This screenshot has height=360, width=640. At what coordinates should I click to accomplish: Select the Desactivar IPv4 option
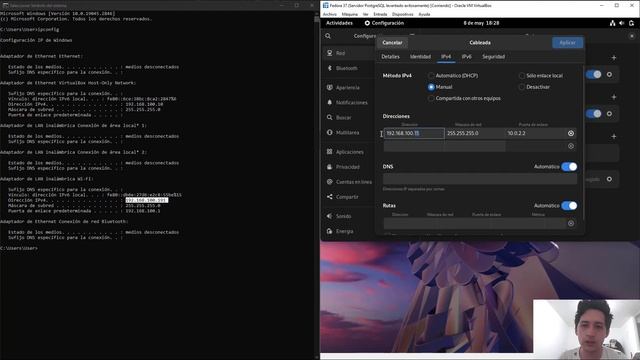pos(534,87)
